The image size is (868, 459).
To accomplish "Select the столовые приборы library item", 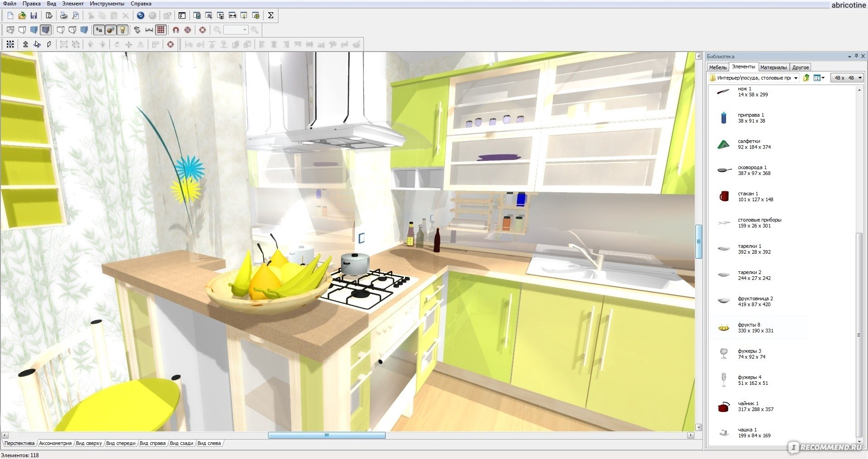I will (758, 223).
